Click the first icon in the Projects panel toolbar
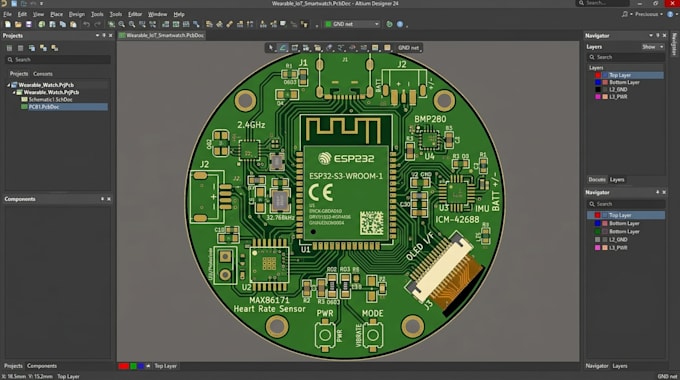Viewport: 680px width, 380px height. tap(9, 48)
